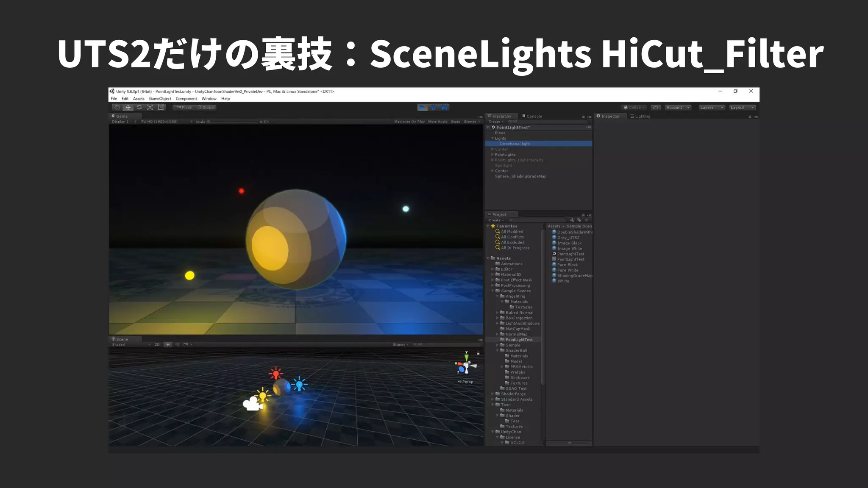Open Shaded draw mode dropdown
868x488 pixels.
[131, 344]
